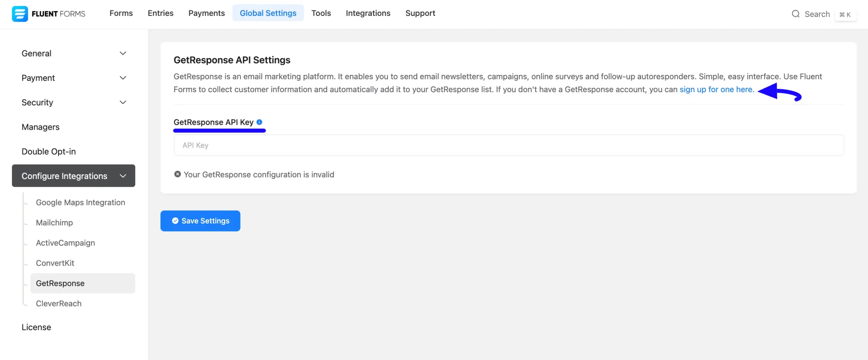Screen dimensions: 868x360
Task: Click the info icon beside GetResponse API Key
Action: coord(259,122)
